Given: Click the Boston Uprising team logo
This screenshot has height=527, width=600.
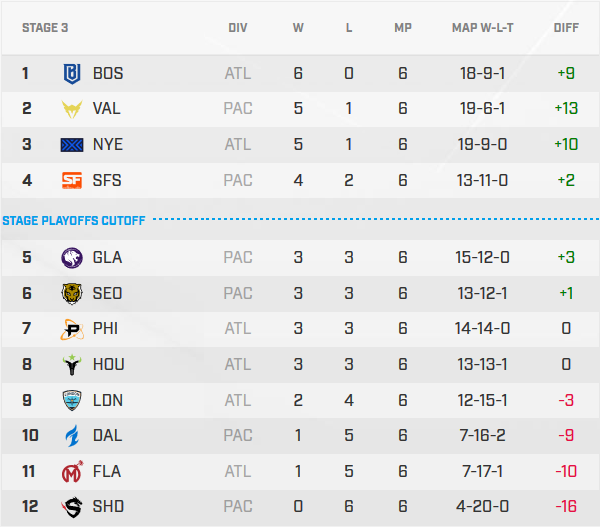Looking at the screenshot, I should [x=72, y=73].
